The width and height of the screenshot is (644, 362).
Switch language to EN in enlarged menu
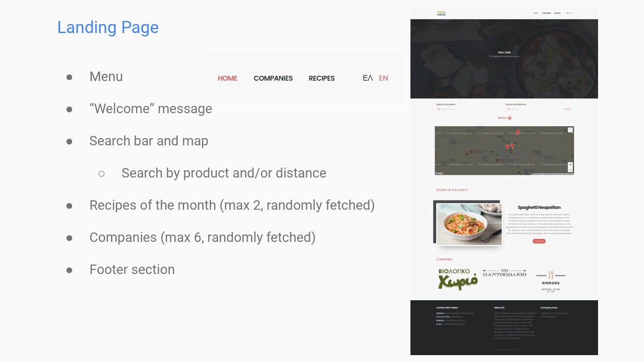[383, 78]
